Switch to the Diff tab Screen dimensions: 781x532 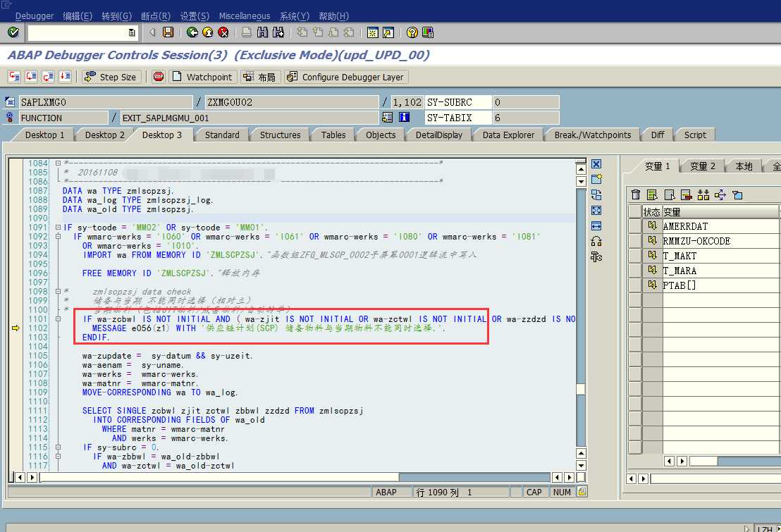(658, 135)
